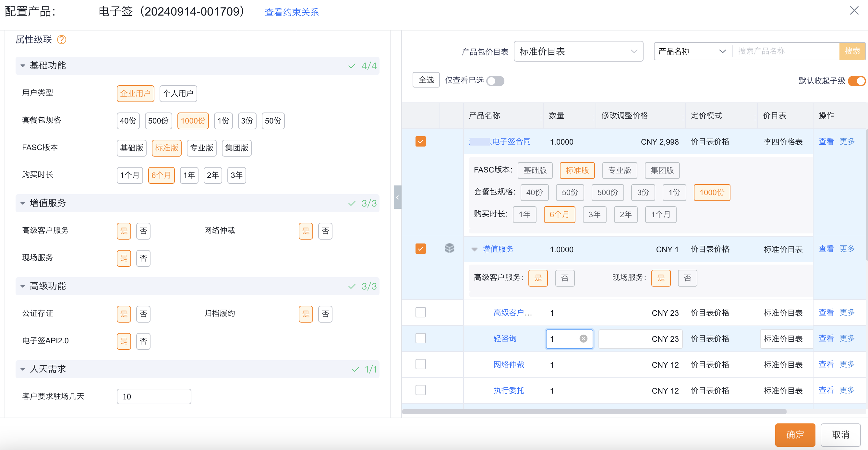Click the 取消 button

click(x=840, y=434)
